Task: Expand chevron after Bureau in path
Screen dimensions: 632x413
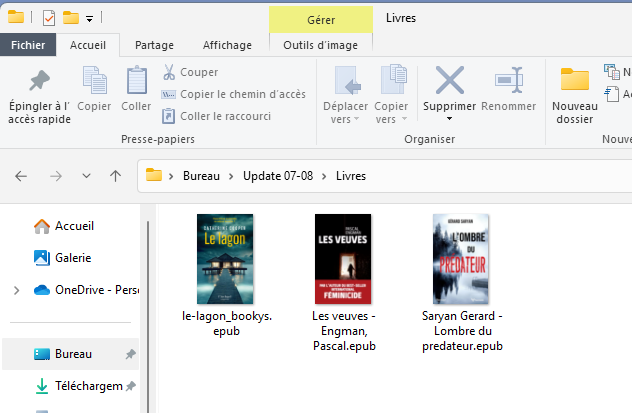Action: 231,176
